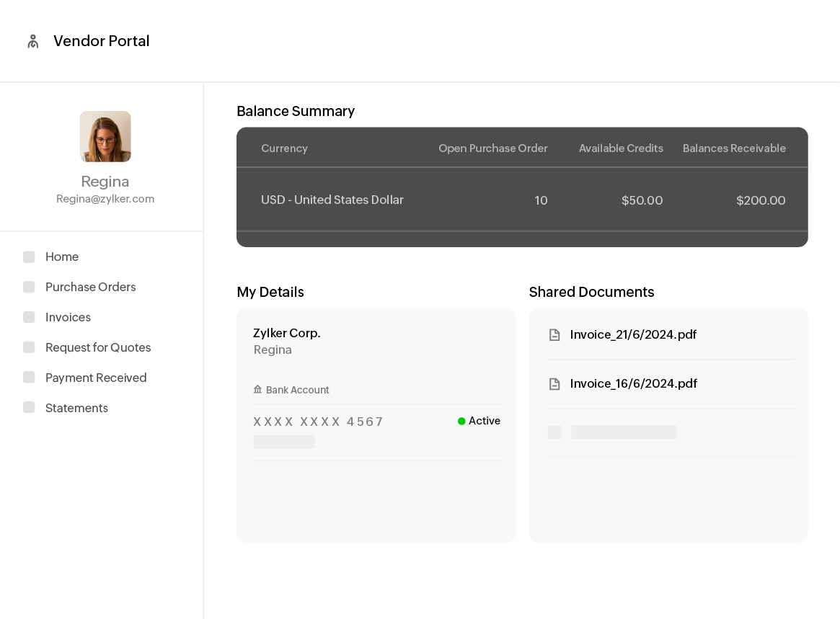Click the masked bank account number
The height and width of the screenshot is (619, 840).
click(318, 422)
